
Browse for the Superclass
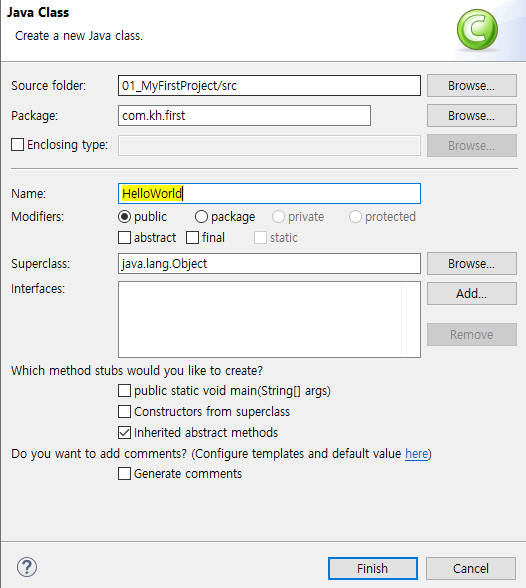(472, 264)
